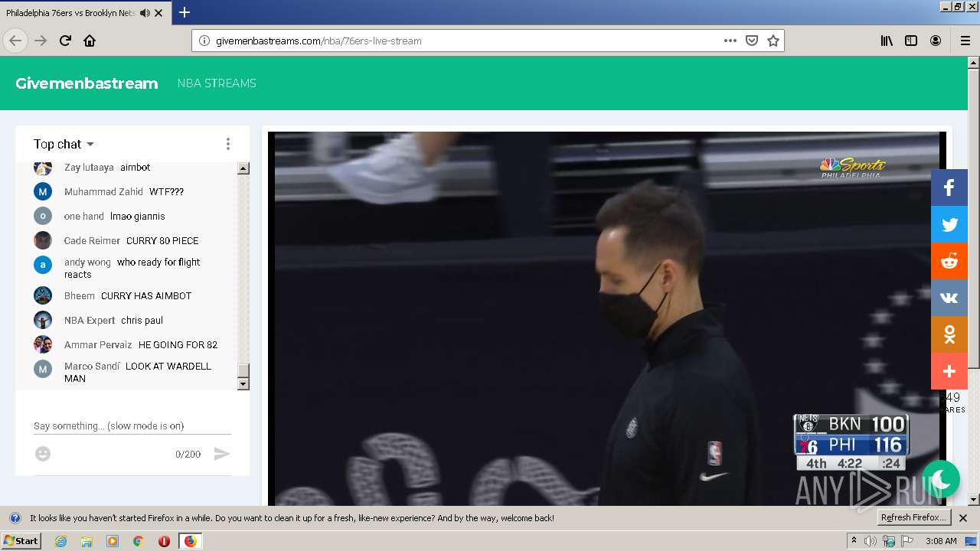Open a new browser tab
The width and height of the screenshot is (980, 551).
point(185,12)
